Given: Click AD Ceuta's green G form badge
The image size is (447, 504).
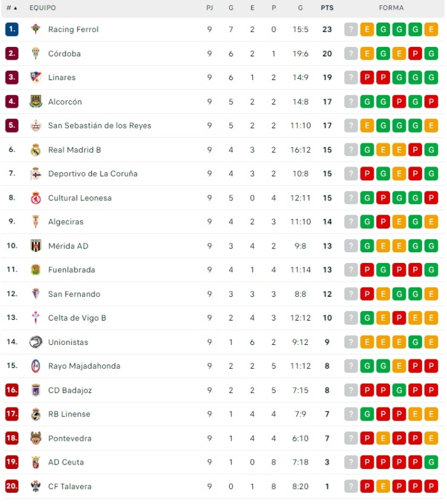Looking at the screenshot, I should 431,462.
